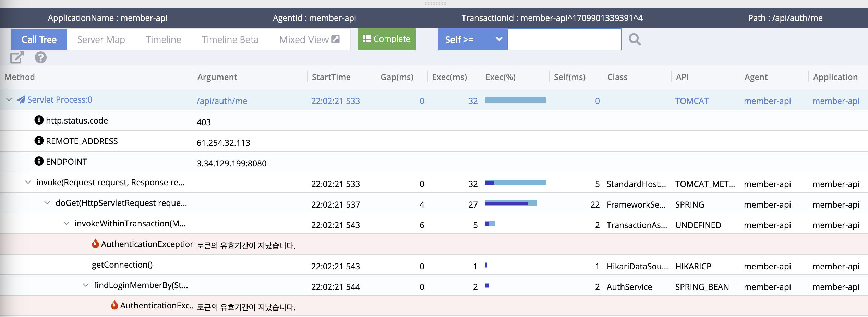Image resolution: width=868 pixels, height=317 pixels.
Task: Click the TransactionAs... class cell
Action: [637, 225]
